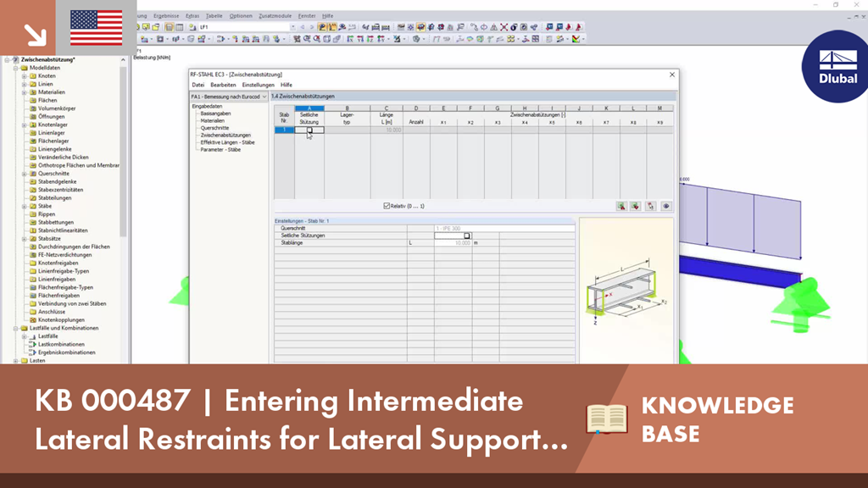This screenshot has height=488, width=868.
Task: Close the RF-STAHL EC3 dialog
Action: point(672,75)
